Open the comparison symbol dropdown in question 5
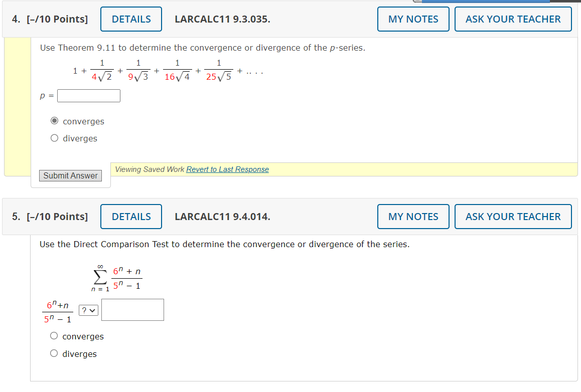 point(88,310)
